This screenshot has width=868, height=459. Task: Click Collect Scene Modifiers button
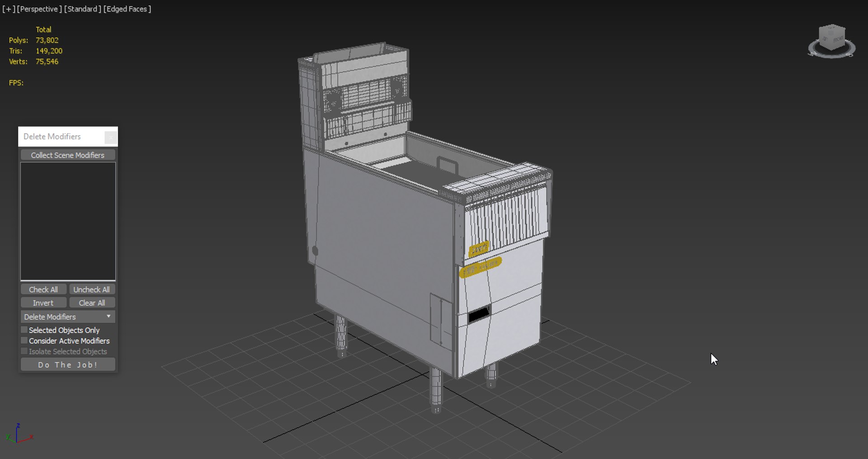[x=68, y=155]
